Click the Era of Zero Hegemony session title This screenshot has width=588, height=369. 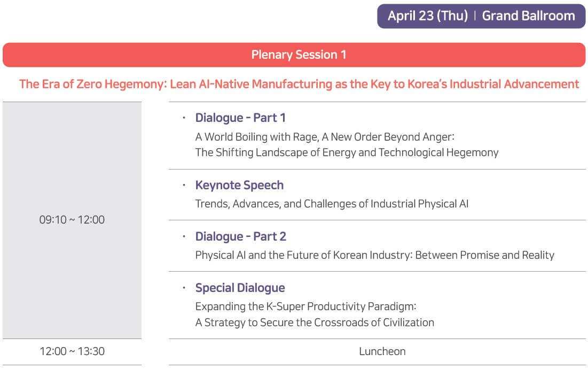click(x=299, y=84)
